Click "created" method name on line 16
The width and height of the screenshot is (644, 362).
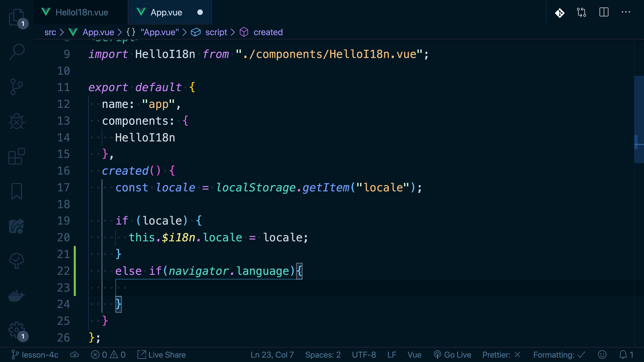125,171
